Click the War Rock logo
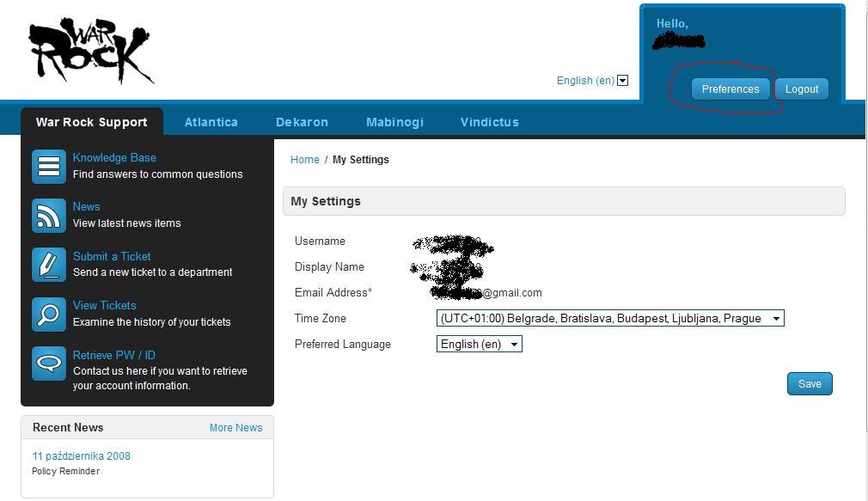This screenshot has width=868, height=501. 91,51
